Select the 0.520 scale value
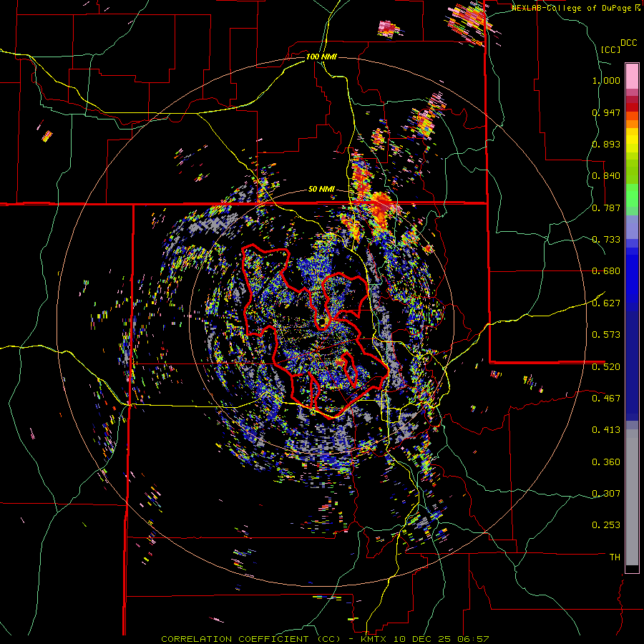The height and width of the screenshot is (644, 644). pos(606,366)
